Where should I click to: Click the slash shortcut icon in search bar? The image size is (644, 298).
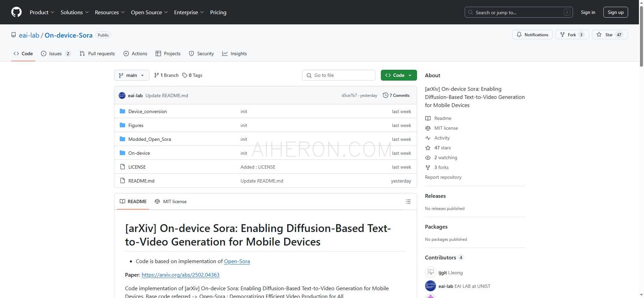pos(567,12)
